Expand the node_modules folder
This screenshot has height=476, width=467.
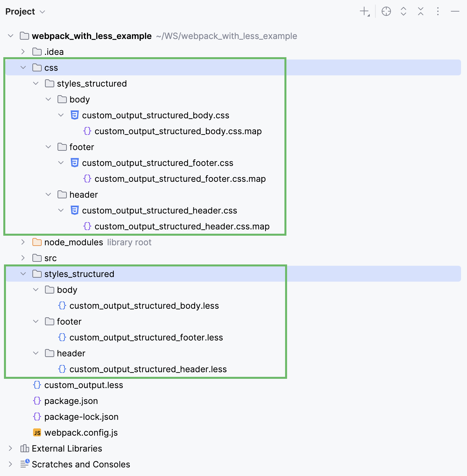pyautogui.click(x=23, y=242)
